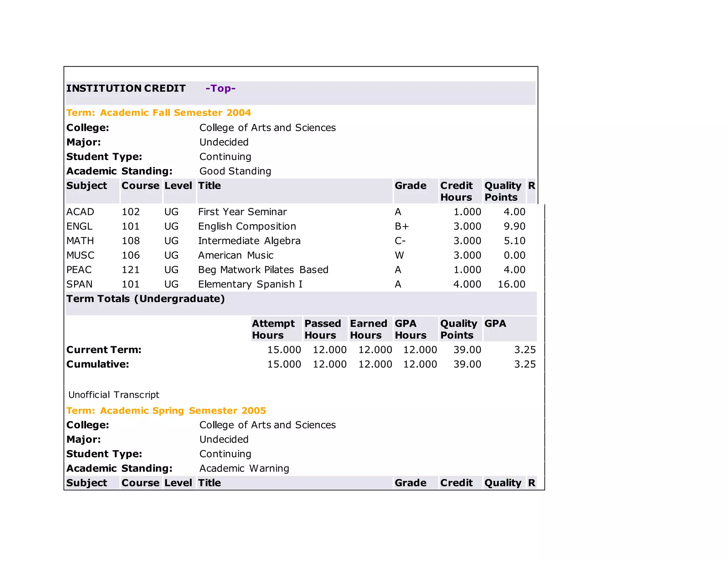Click Term: Academic Spring Semester 2005 heading
This screenshot has height=562, width=728.
point(166,411)
